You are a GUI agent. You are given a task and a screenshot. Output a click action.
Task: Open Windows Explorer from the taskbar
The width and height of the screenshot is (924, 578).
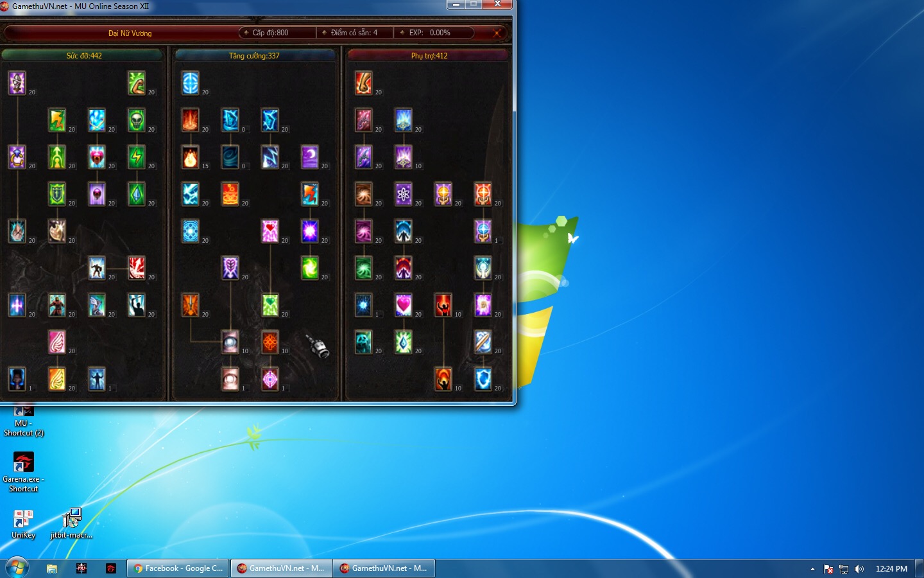(x=52, y=568)
